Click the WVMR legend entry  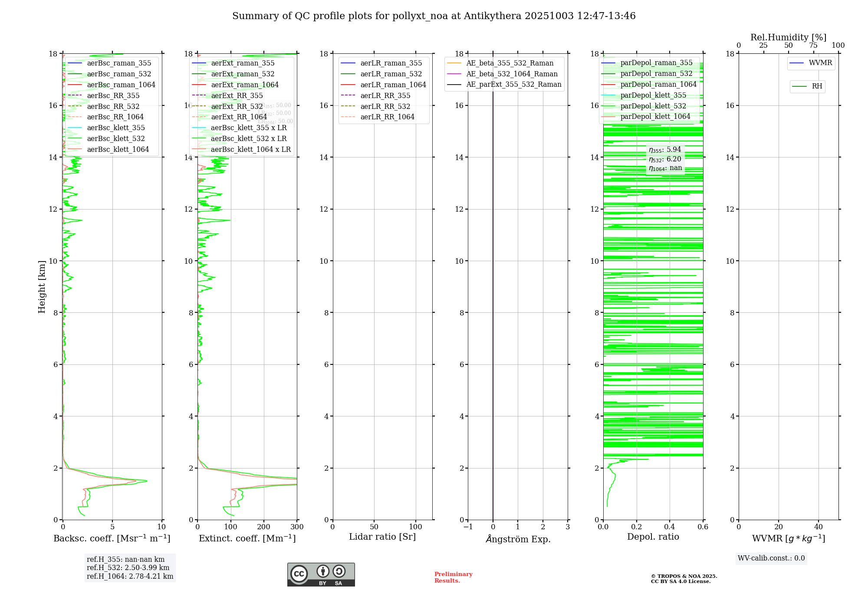pyautogui.click(x=820, y=63)
